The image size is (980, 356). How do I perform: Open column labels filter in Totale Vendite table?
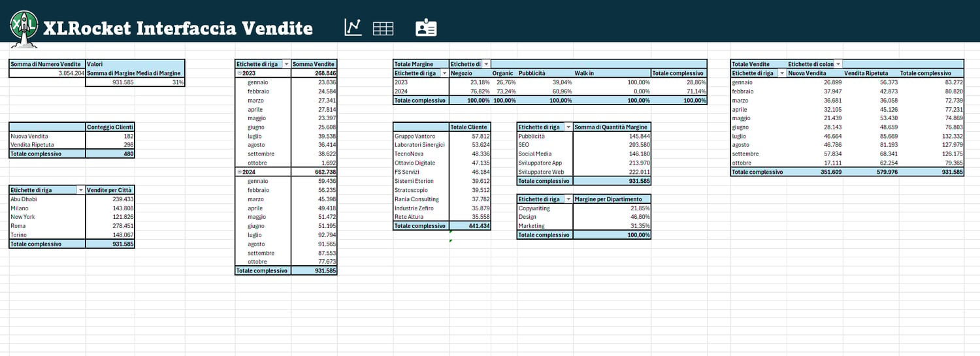click(x=838, y=64)
